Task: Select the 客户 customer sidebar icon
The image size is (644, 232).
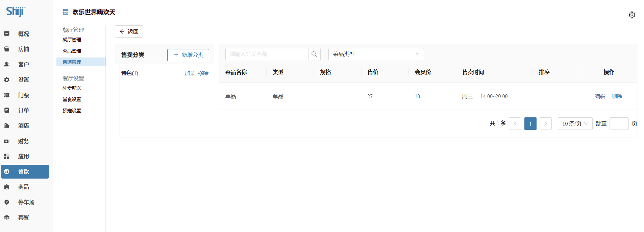Action: pos(7,64)
